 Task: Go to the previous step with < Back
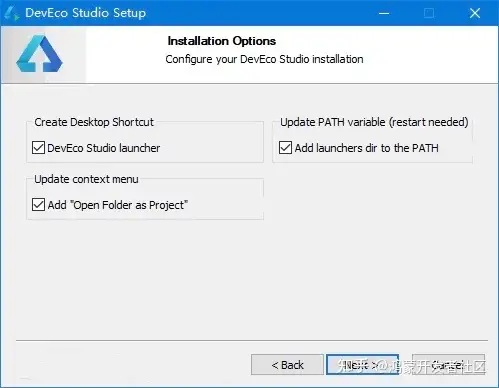pyautogui.click(x=287, y=365)
